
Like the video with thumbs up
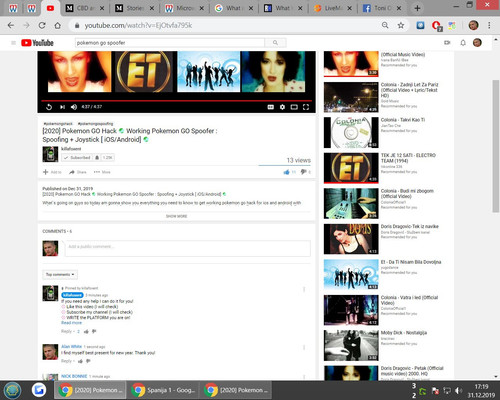(x=286, y=172)
